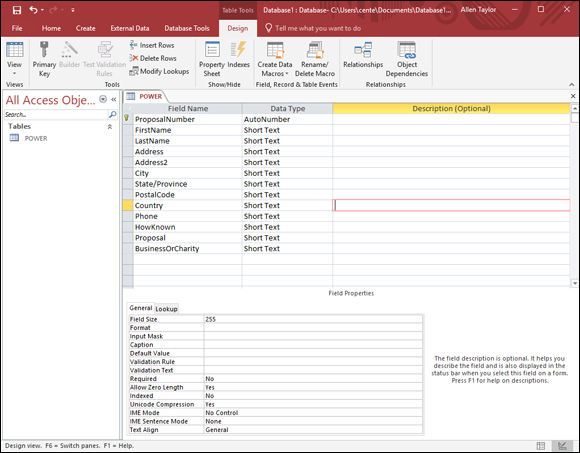Open the Customize Quick Access Toolbar arrow
The height and width of the screenshot is (453, 580).
(x=73, y=10)
